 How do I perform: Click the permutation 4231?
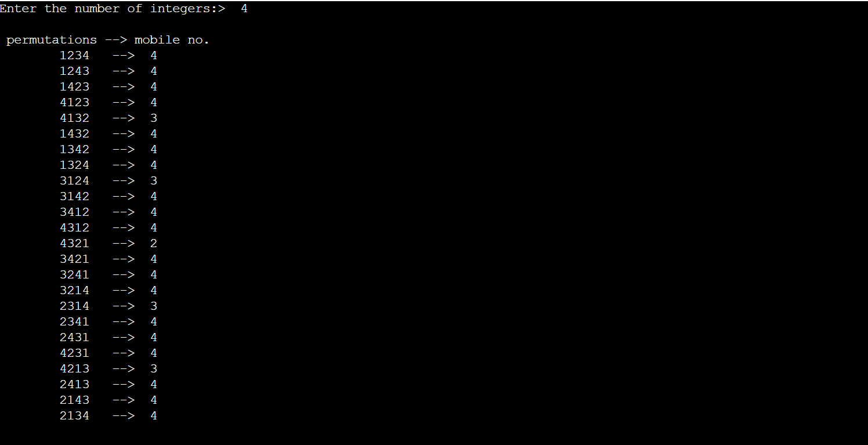pos(74,352)
